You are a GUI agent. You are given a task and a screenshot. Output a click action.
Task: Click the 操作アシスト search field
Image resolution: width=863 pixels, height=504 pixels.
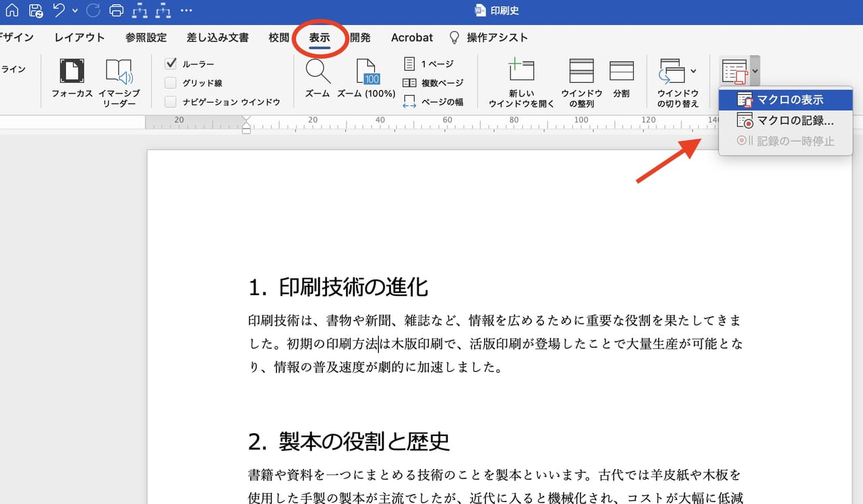(x=498, y=38)
